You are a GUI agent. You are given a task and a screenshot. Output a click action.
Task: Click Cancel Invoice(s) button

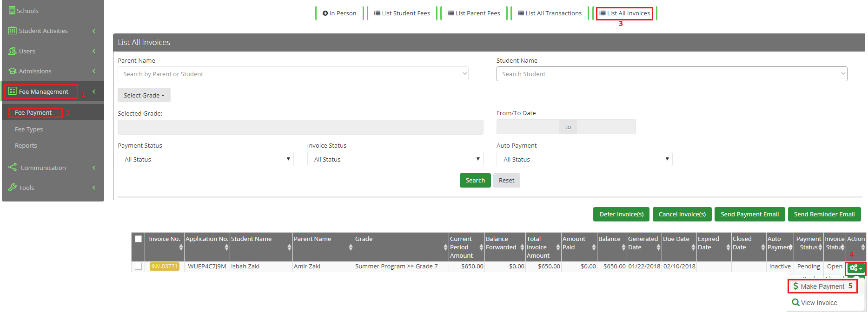coord(682,214)
